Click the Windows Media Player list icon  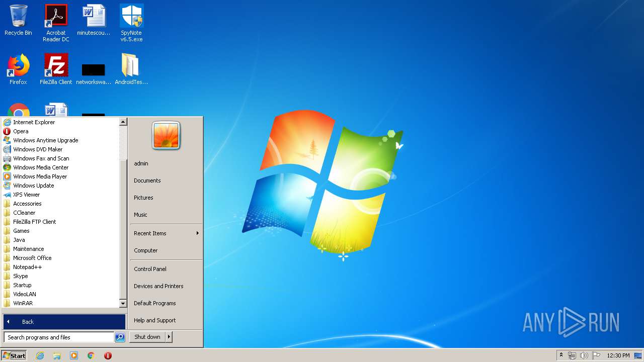(7, 176)
